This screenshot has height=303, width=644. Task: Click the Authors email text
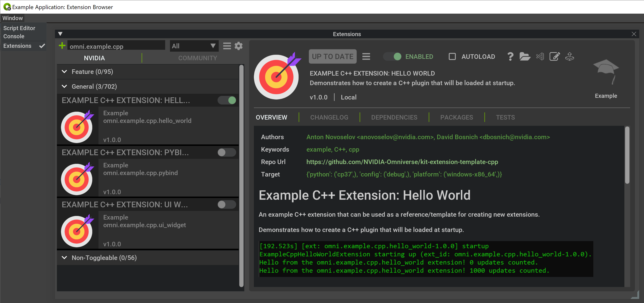(428, 137)
